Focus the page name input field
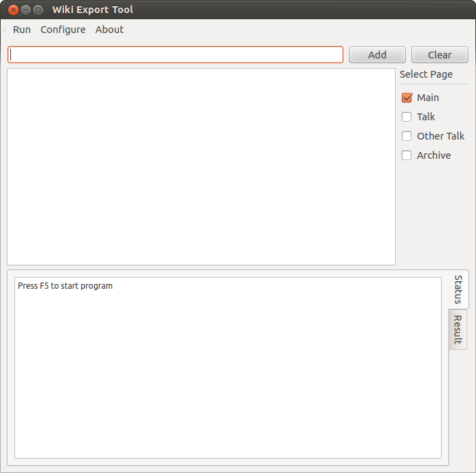Viewport: 476px width, 473px height. (x=175, y=55)
